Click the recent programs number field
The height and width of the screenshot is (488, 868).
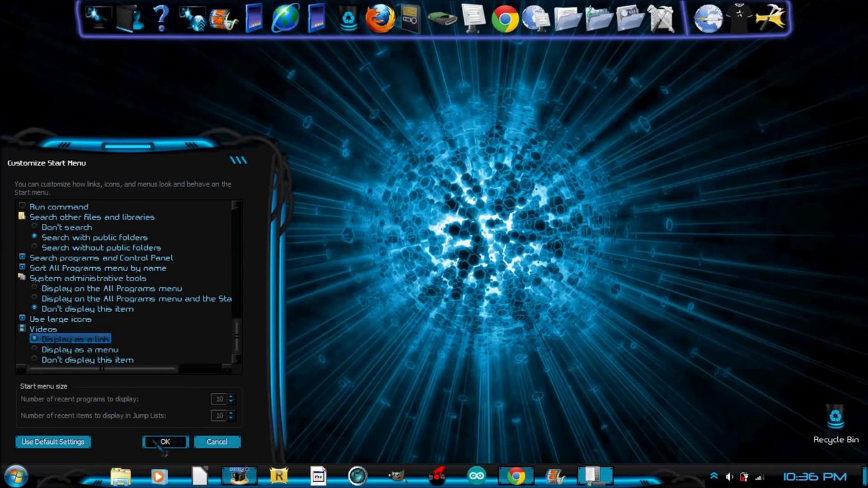click(218, 399)
